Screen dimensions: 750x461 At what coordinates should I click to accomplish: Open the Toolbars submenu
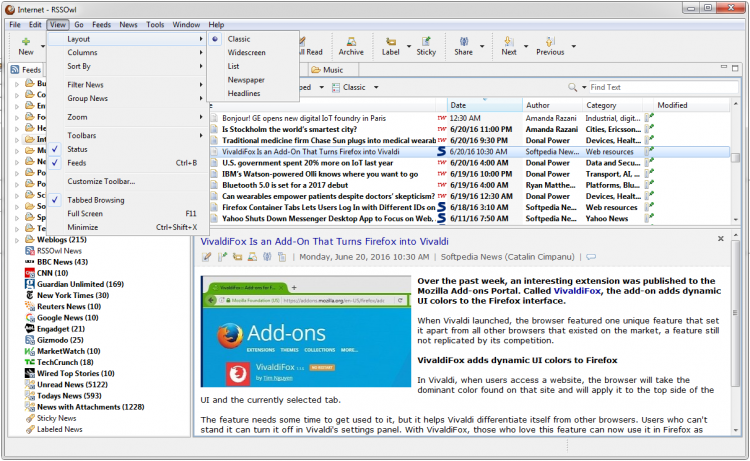128,135
